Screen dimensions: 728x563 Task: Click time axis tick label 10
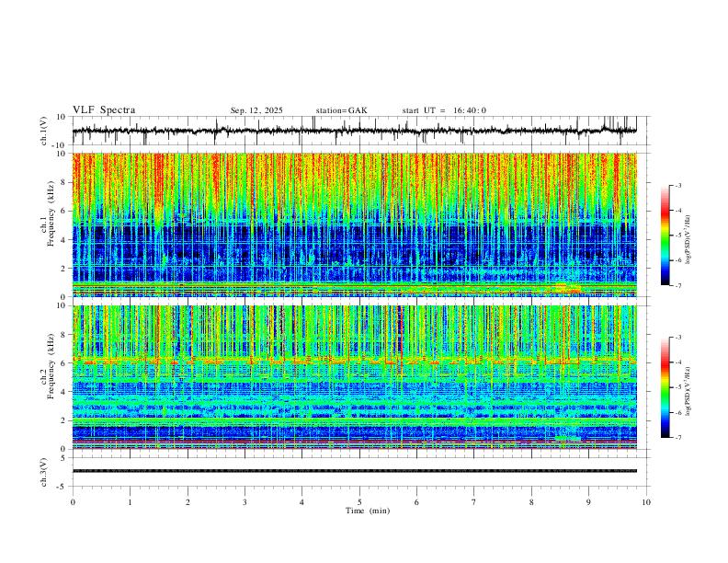pos(646,502)
